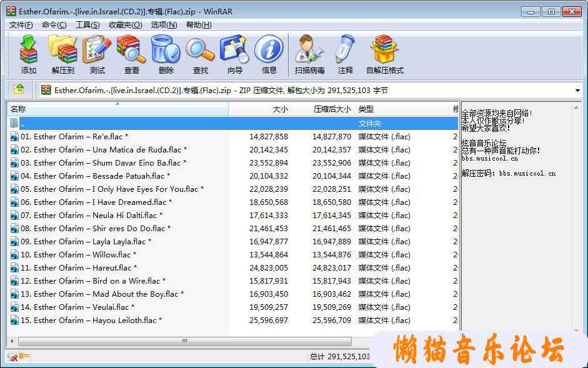Select 13. Mad About the Boy.flac
The width and height of the screenshot is (588, 368).
pyautogui.click(x=102, y=294)
